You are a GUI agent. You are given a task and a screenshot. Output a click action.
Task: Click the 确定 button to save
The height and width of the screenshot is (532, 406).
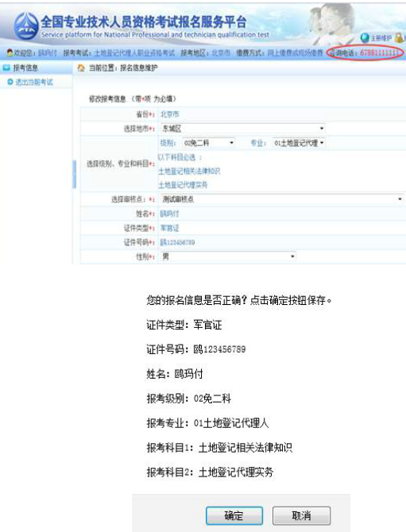[x=234, y=515]
